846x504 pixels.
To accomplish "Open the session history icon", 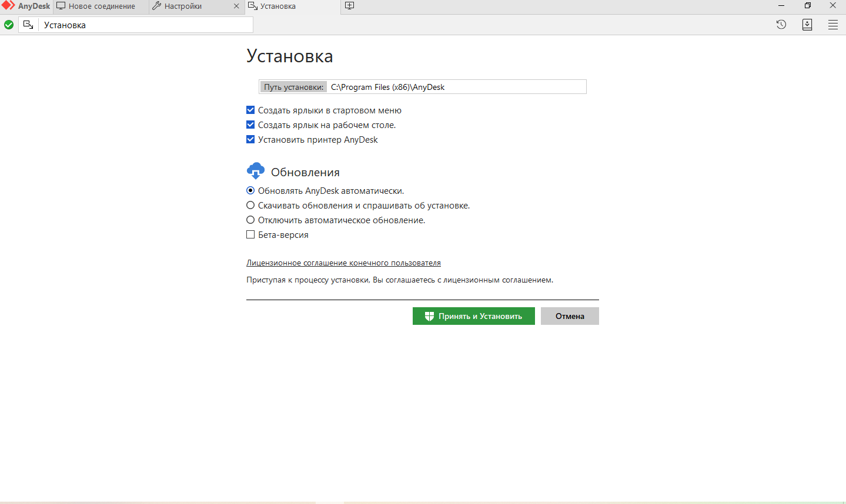I will pyautogui.click(x=781, y=25).
